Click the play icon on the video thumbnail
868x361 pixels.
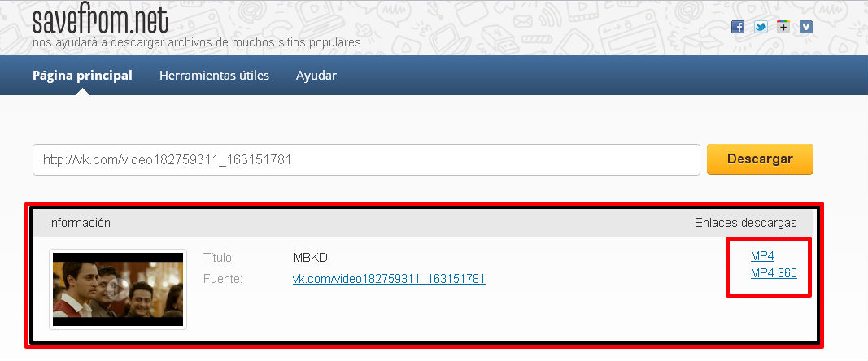pyautogui.click(x=117, y=289)
